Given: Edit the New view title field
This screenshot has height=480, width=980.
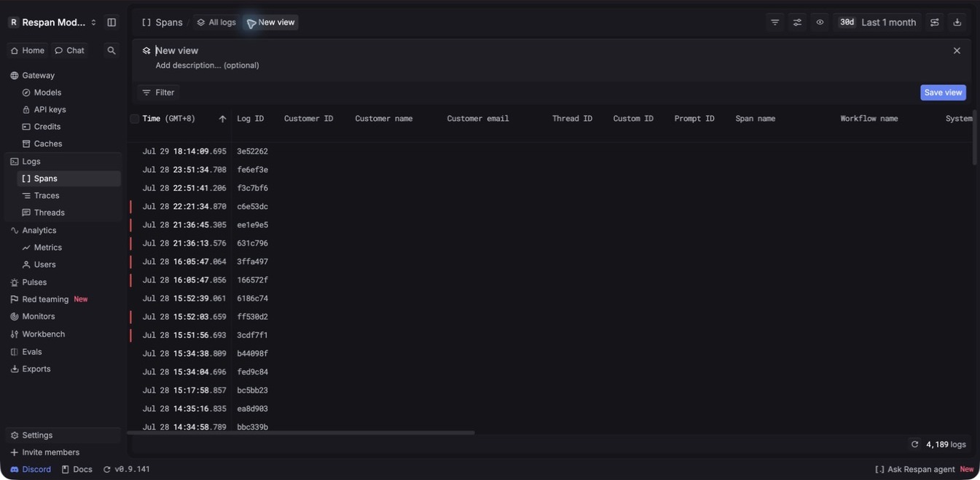Looking at the screenshot, I should point(177,50).
